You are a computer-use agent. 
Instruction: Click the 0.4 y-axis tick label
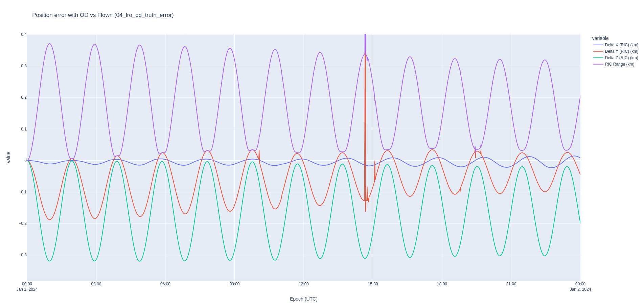click(x=24, y=34)
